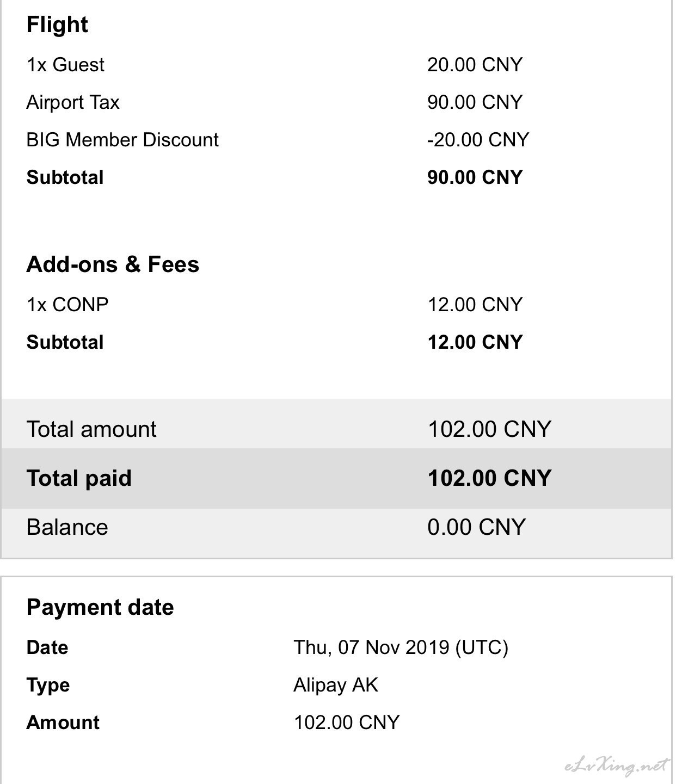
Task: Click the Payment date heading
Action: tap(100, 607)
